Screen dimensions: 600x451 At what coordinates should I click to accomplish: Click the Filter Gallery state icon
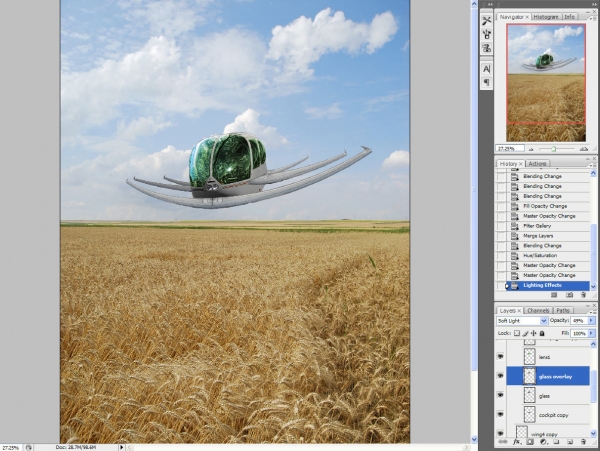(515, 226)
